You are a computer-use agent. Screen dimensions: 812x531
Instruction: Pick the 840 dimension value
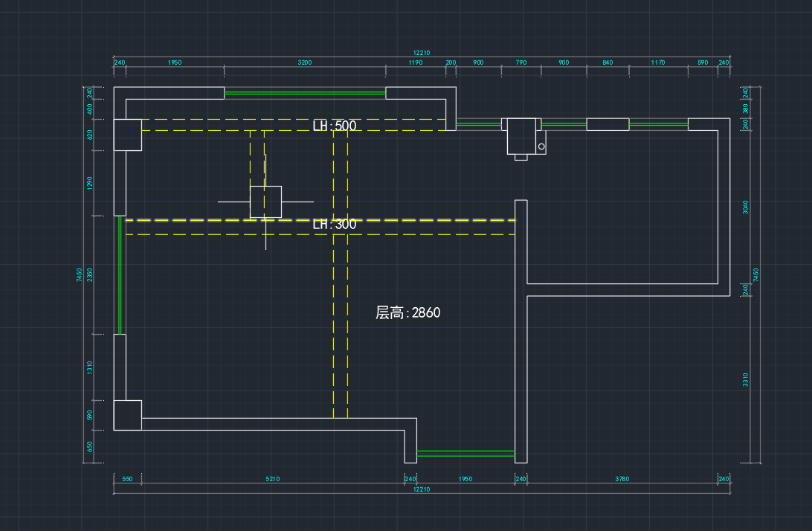pos(608,62)
